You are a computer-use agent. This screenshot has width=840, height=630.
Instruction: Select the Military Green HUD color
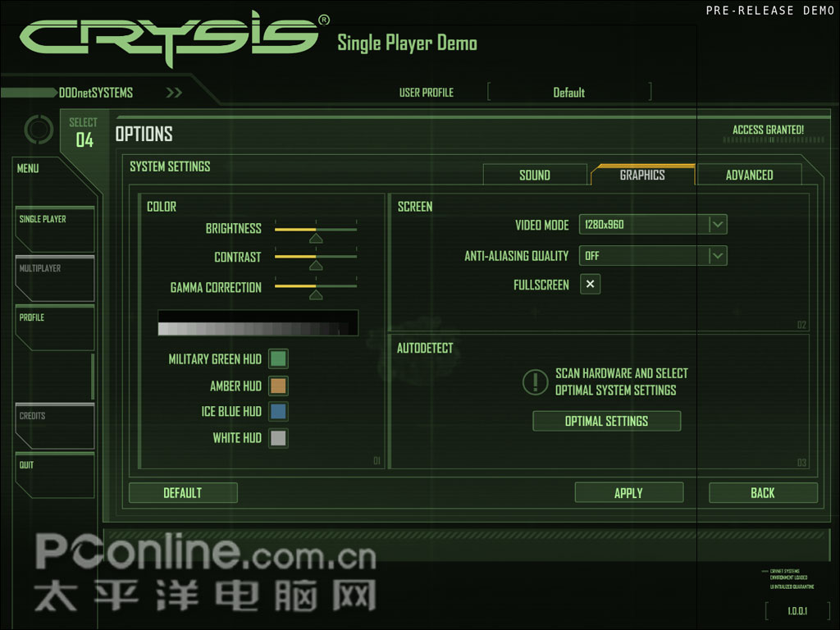click(279, 359)
